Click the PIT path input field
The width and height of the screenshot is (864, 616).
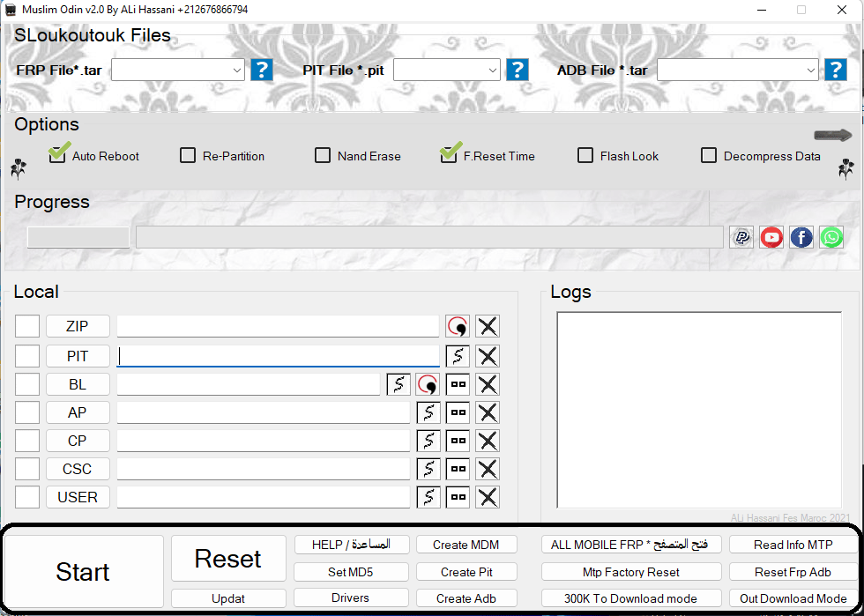click(x=279, y=356)
